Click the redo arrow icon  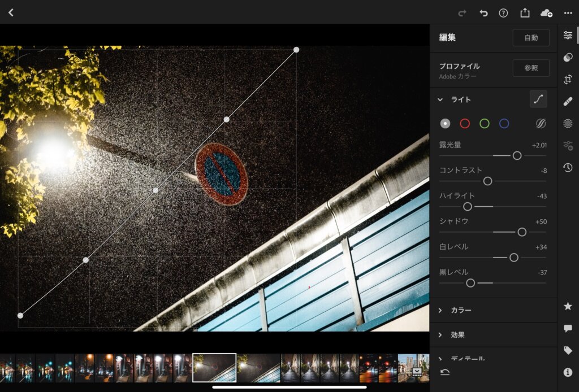point(462,14)
